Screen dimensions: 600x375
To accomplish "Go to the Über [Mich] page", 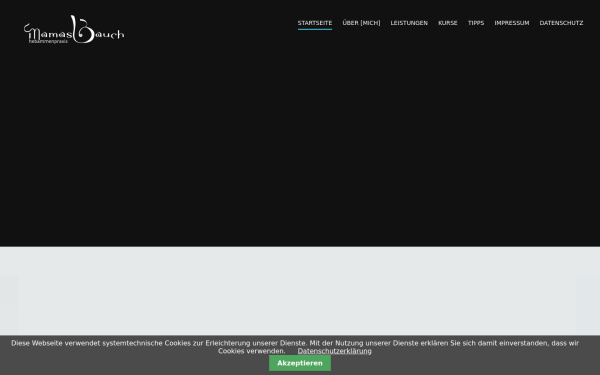I will 361,23.
